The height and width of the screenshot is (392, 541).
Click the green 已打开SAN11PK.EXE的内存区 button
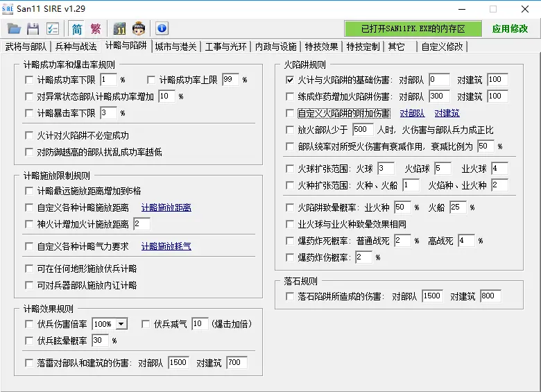[x=413, y=28]
